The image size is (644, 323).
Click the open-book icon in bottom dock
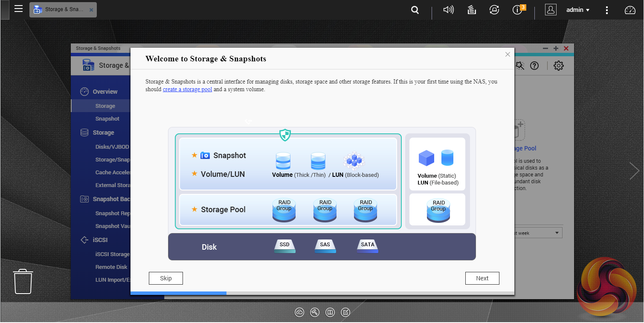pos(330,313)
